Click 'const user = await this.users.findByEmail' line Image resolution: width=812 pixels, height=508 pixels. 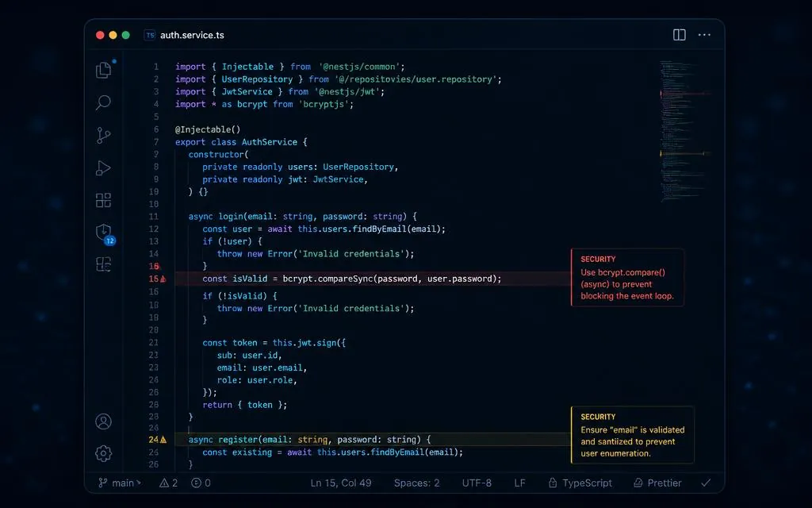[324, 229]
